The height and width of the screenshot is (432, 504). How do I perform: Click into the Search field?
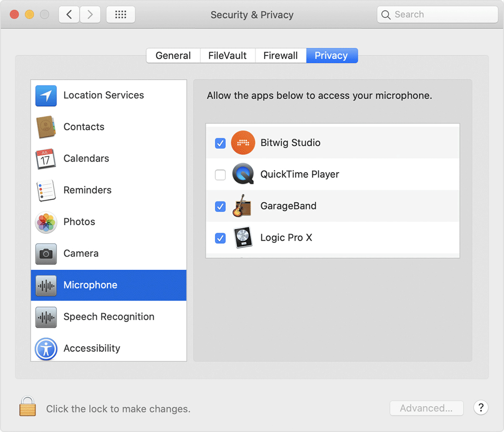(437, 15)
